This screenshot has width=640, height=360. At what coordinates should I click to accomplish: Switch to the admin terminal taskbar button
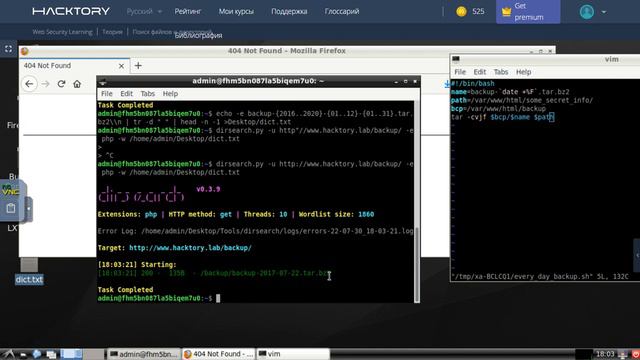(144, 354)
